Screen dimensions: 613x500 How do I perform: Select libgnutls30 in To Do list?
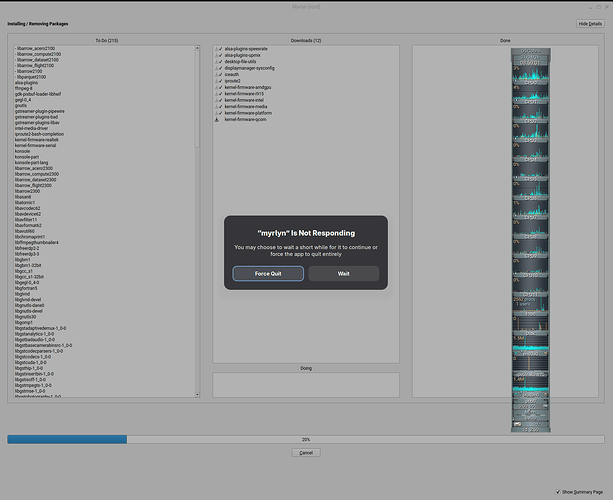[x=25, y=317]
